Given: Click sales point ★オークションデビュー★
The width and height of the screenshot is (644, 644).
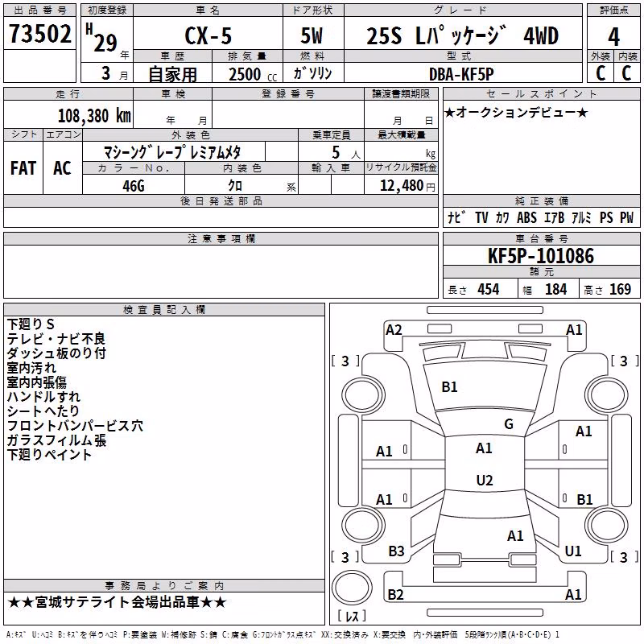Looking at the screenshot, I should 516,112.
